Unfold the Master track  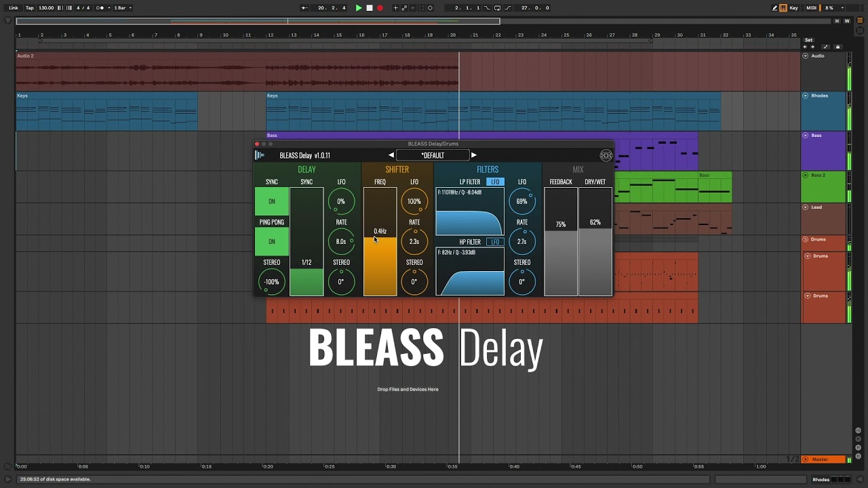(x=806, y=459)
